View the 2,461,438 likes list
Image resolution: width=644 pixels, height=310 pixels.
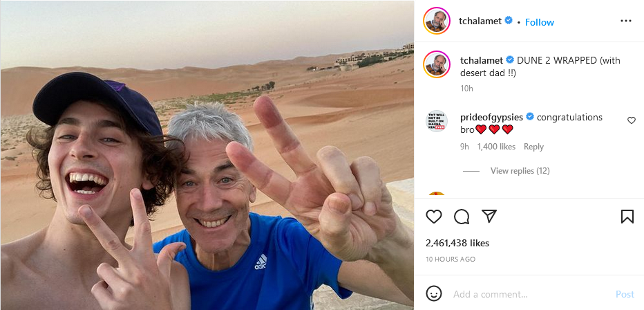(457, 243)
